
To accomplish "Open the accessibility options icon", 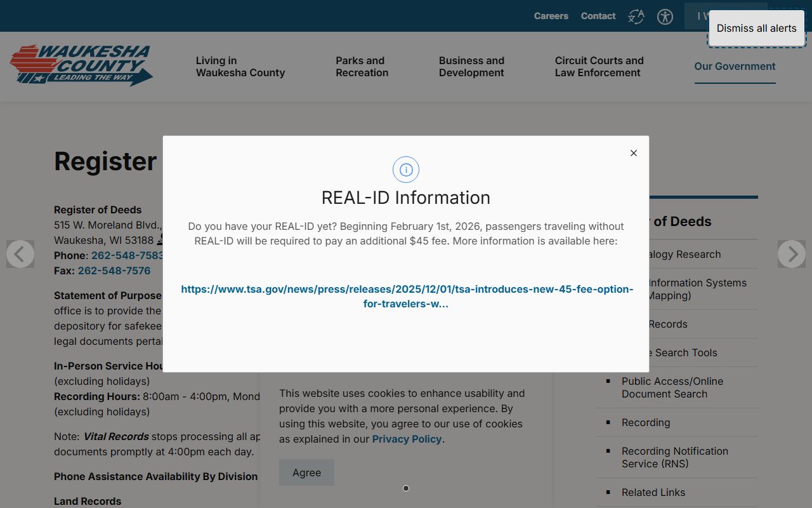I will pos(665,17).
